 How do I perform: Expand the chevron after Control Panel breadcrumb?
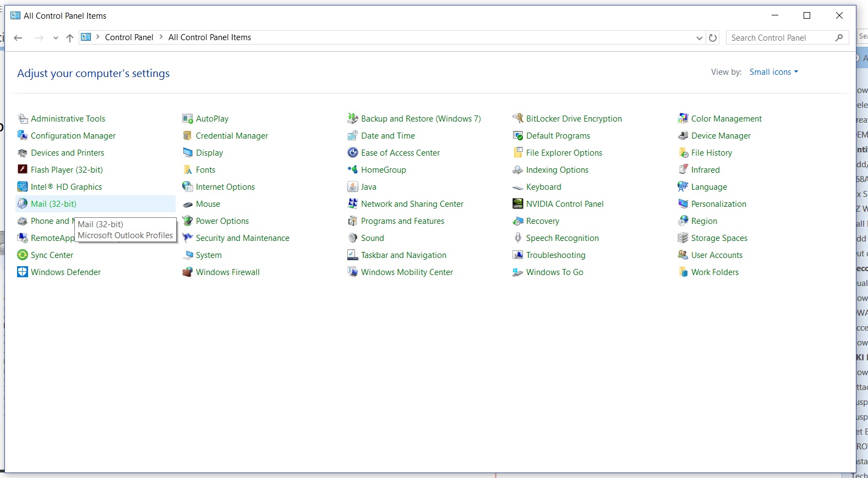point(161,37)
